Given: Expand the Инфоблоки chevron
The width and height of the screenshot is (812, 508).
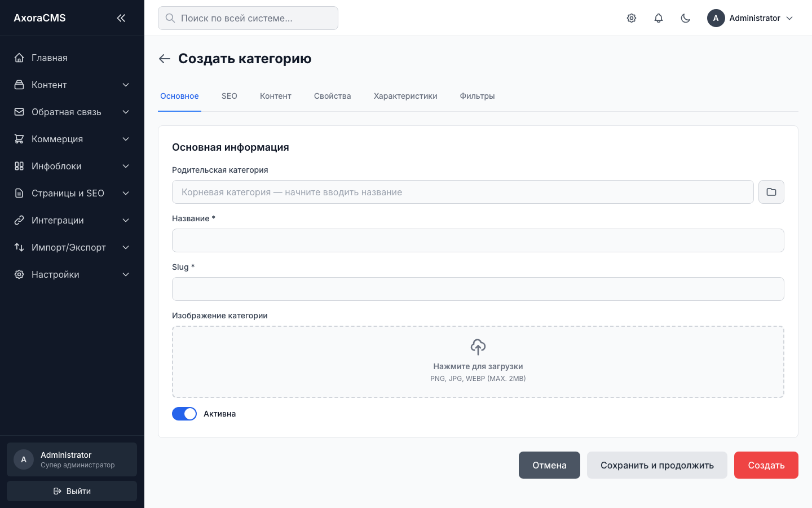Looking at the screenshot, I should 126,166.
